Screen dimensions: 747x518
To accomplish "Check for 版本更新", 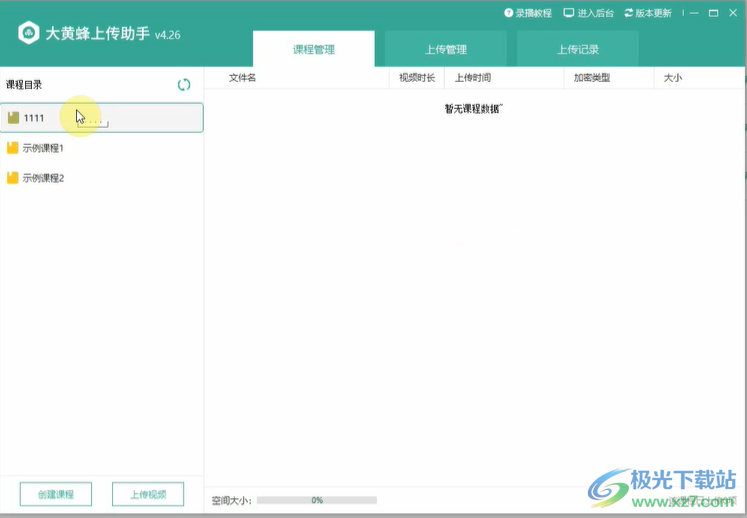I will point(648,13).
